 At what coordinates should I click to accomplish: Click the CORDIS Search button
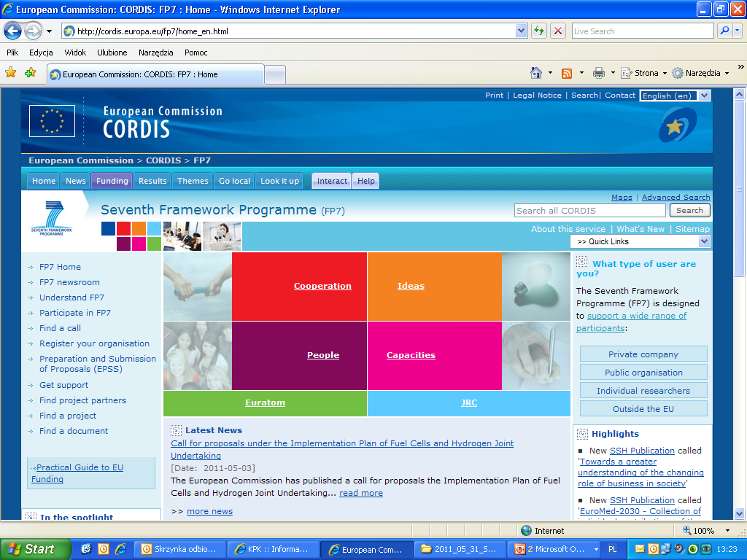tap(689, 211)
